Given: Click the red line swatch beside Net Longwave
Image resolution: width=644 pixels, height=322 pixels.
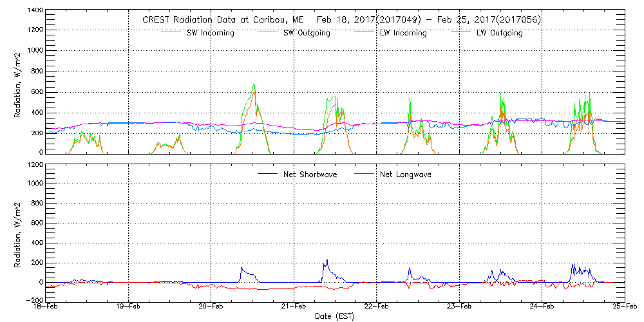Looking at the screenshot, I should coord(364,174).
